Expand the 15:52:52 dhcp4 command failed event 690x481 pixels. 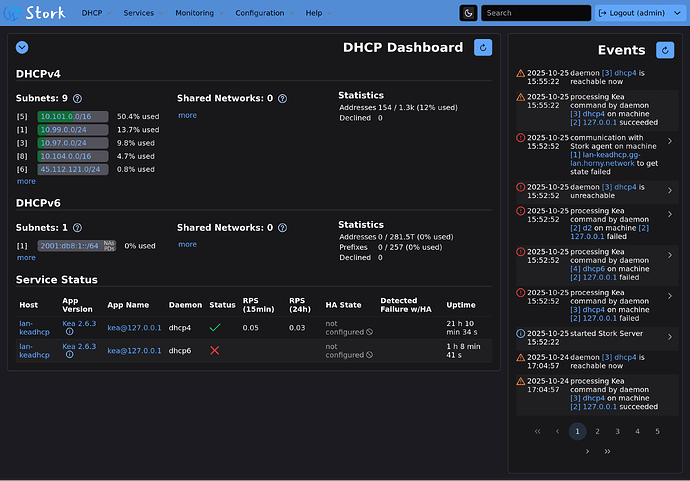pos(670,296)
